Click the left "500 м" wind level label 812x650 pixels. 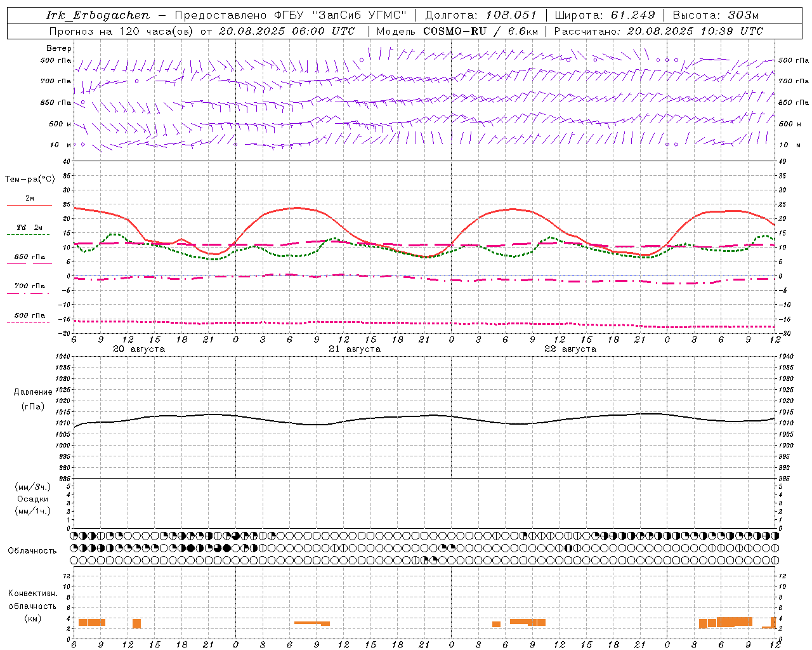[60, 124]
